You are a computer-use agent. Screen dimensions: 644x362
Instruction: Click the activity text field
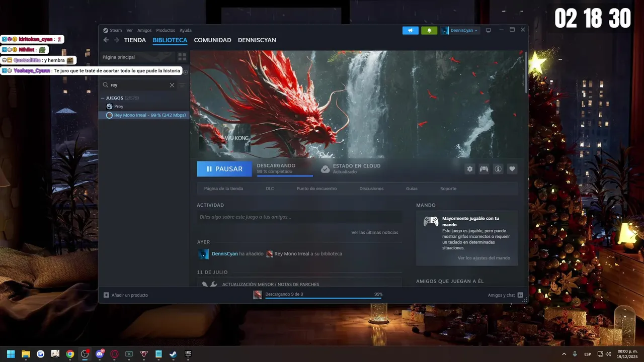coord(299,217)
